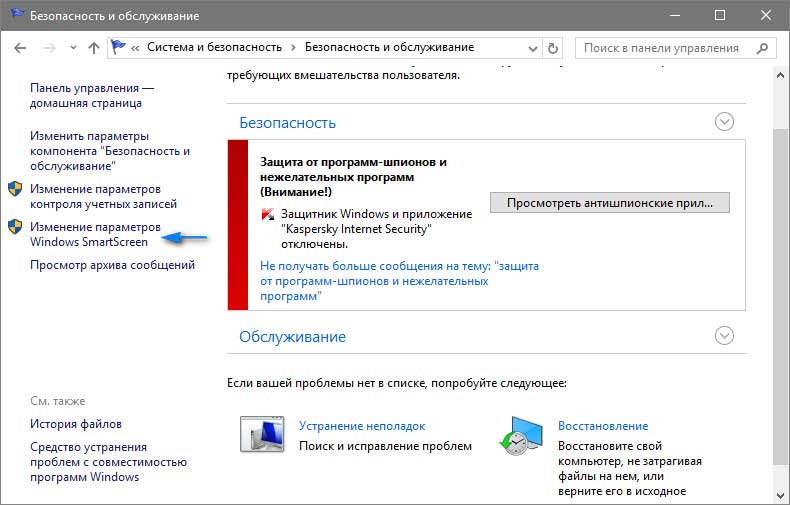
Task: Open 'Изменение параметров контроля учетных записей'
Action: 103,196
